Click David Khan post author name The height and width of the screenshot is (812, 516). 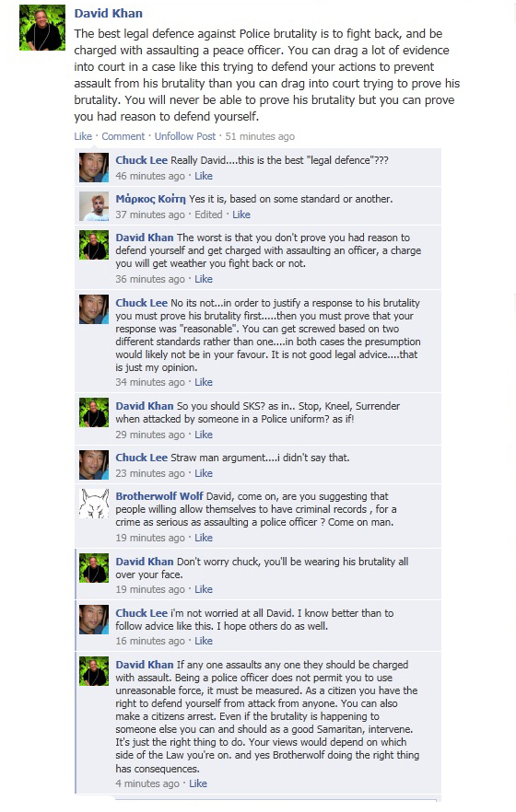(x=109, y=14)
